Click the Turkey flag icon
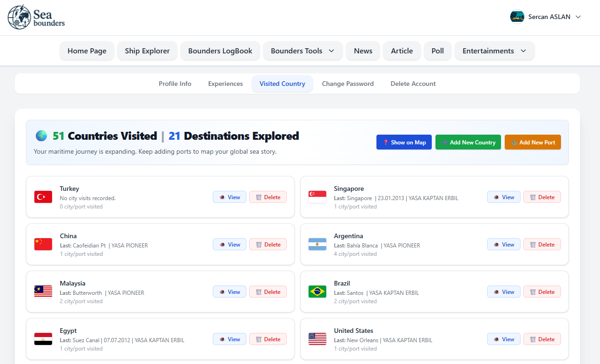 pyautogui.click(x=43, y=197)
